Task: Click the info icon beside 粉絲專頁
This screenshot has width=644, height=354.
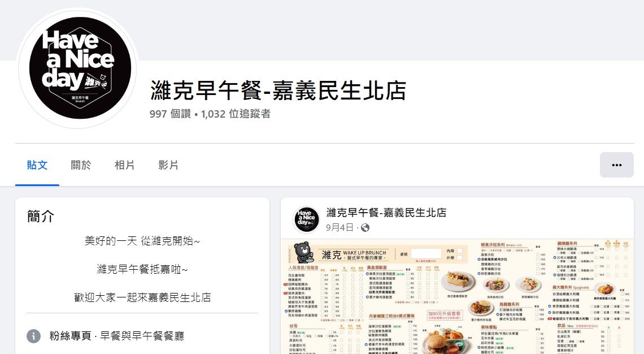Action: [34, 336]
